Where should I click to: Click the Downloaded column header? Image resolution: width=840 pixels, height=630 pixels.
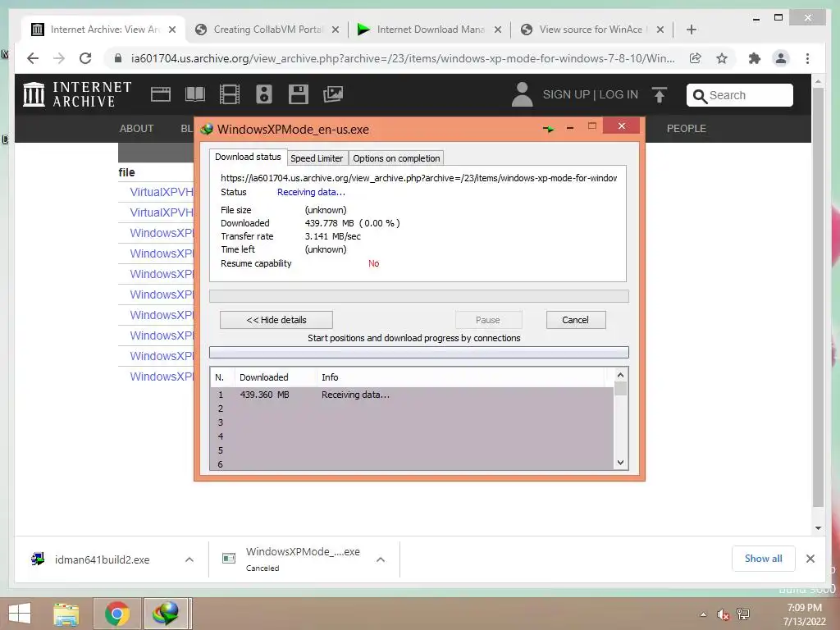pyautogui.click(x=276, y=377)
